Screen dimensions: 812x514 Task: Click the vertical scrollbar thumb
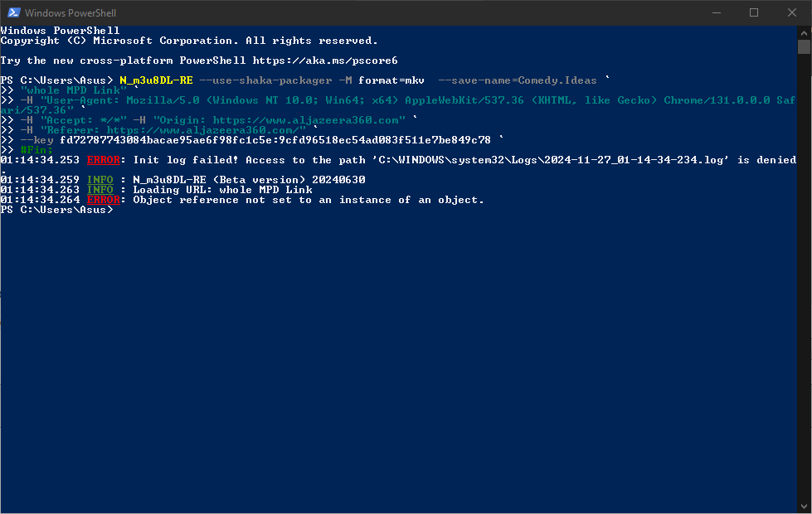coord(804,46)
